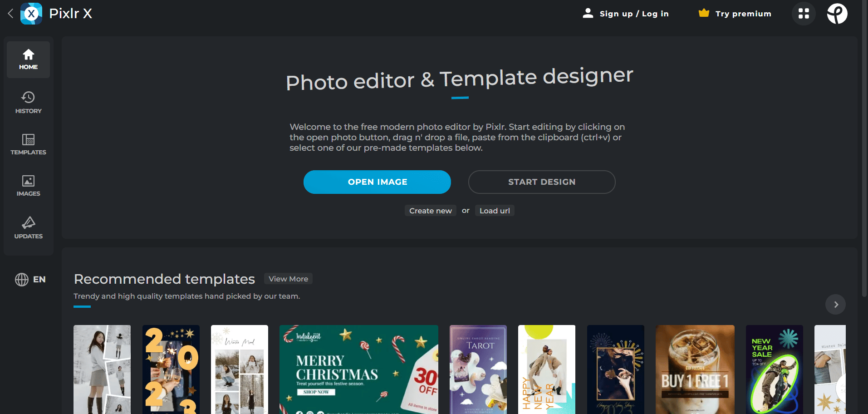Click the Load url button
Screen dimensions: 868x414
point(495,211)
